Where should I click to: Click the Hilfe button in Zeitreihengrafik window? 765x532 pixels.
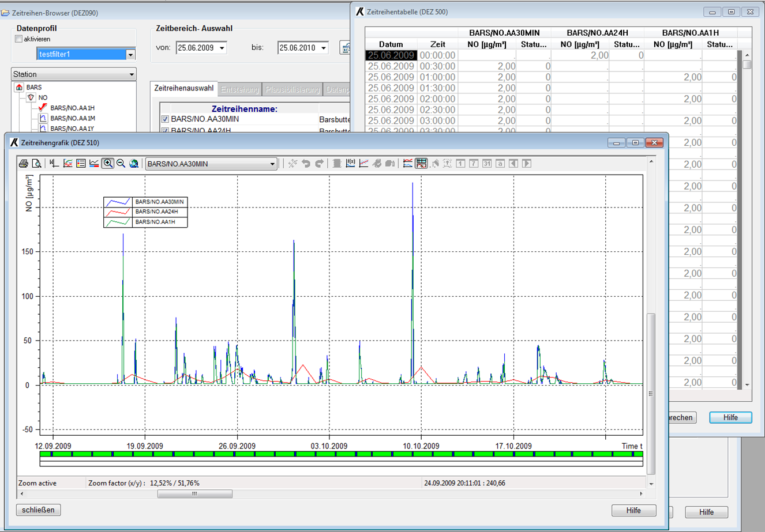(x=633, y=510)
